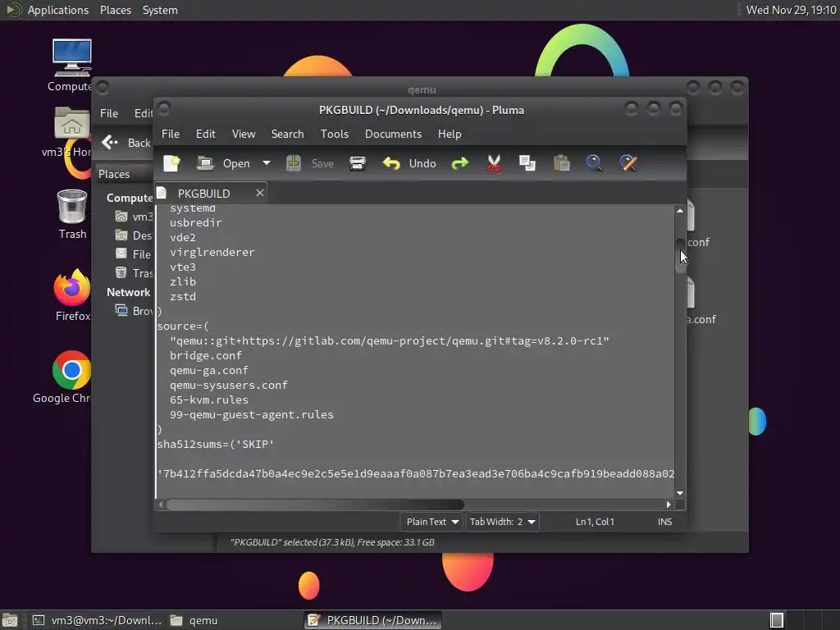Click the Undo button in the toolbar
Viewport: 840px width, 630px height.
[x=409, y=163]
